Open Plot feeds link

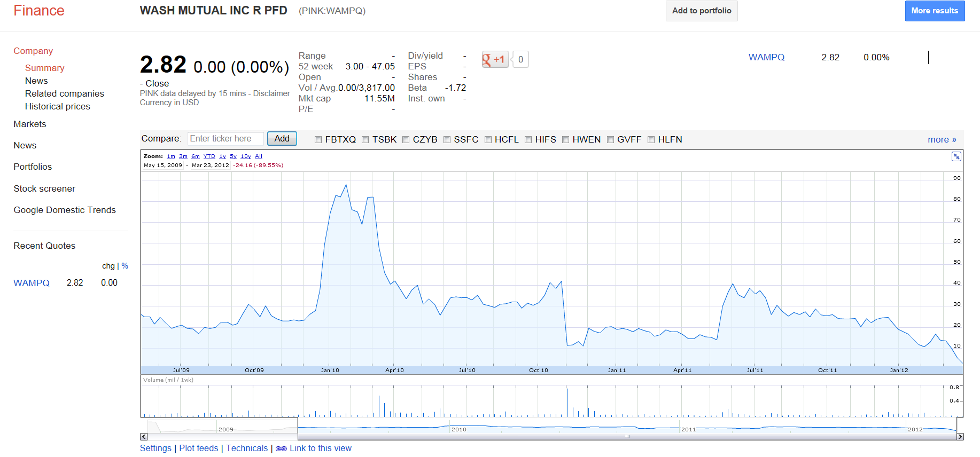[x=199, y=448]
